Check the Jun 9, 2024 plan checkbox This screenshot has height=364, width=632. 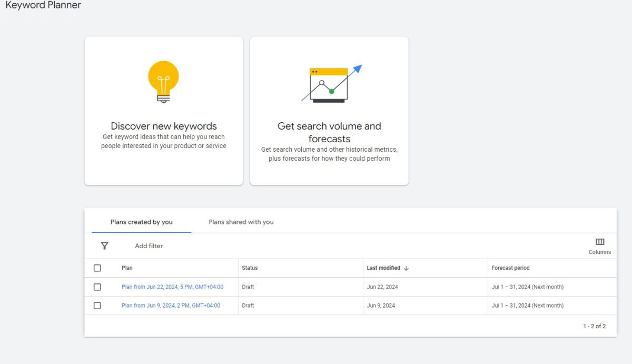point(97,306)
